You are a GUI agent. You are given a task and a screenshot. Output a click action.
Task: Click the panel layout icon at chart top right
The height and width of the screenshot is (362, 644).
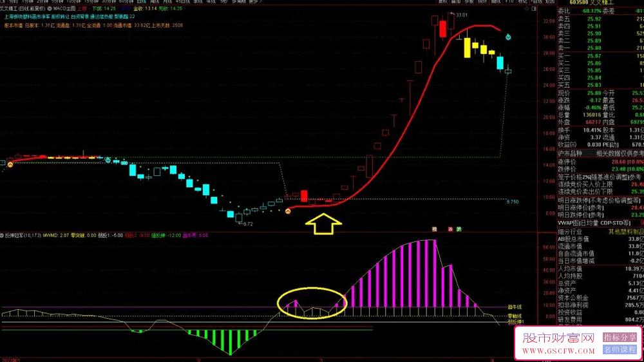(x=534, y=8)
